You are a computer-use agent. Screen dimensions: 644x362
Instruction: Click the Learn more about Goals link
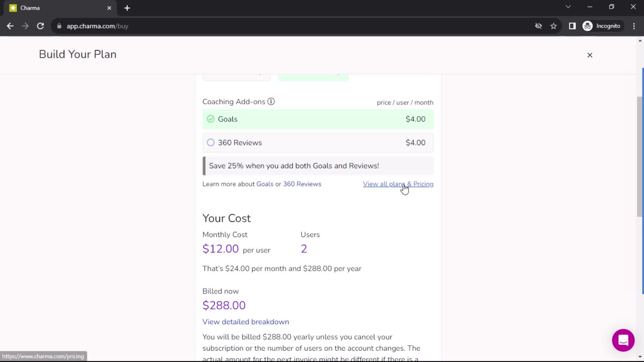(x=265, y=184)
